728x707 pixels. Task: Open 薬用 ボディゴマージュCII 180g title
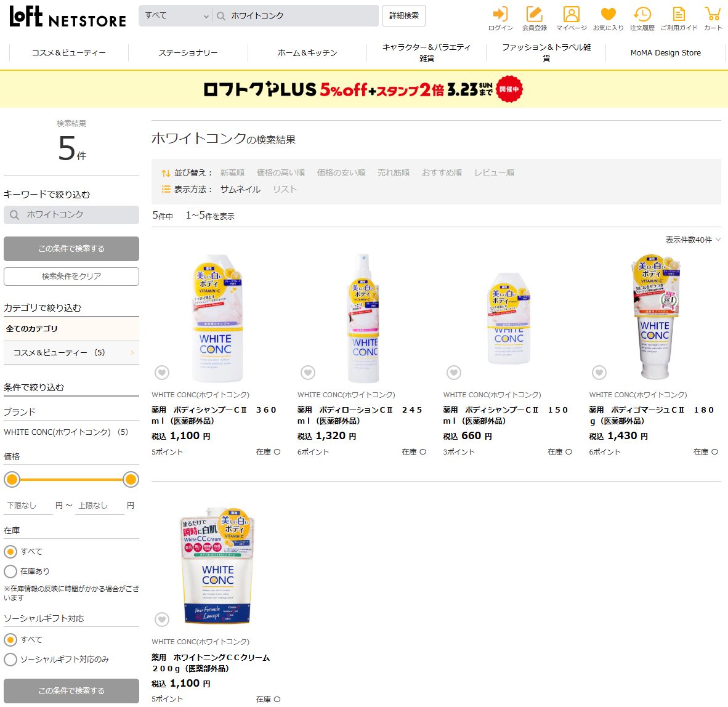[652, 416]
